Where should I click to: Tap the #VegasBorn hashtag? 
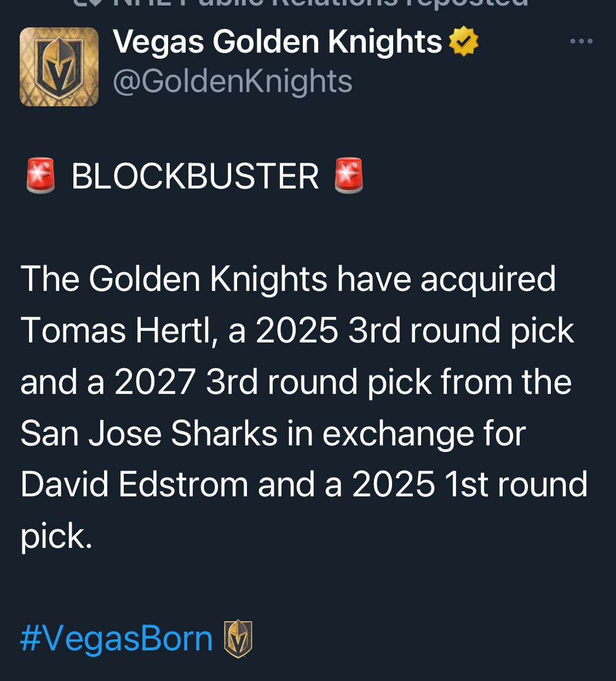point(117,638)
